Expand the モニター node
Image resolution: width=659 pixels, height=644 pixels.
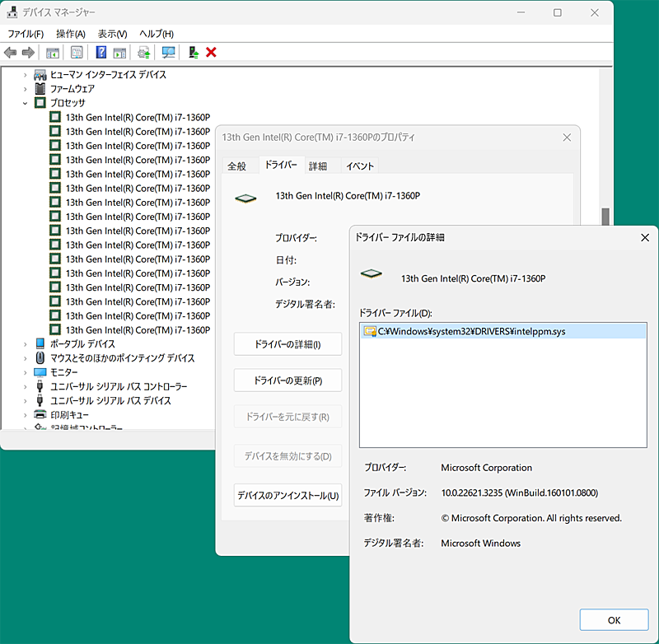pos(26,372)
